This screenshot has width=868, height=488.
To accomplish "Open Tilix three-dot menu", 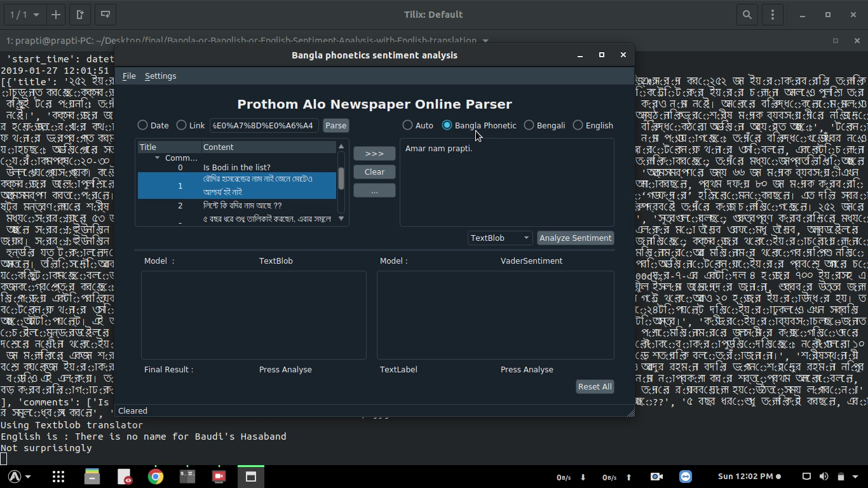I will (x=773, y=14).
